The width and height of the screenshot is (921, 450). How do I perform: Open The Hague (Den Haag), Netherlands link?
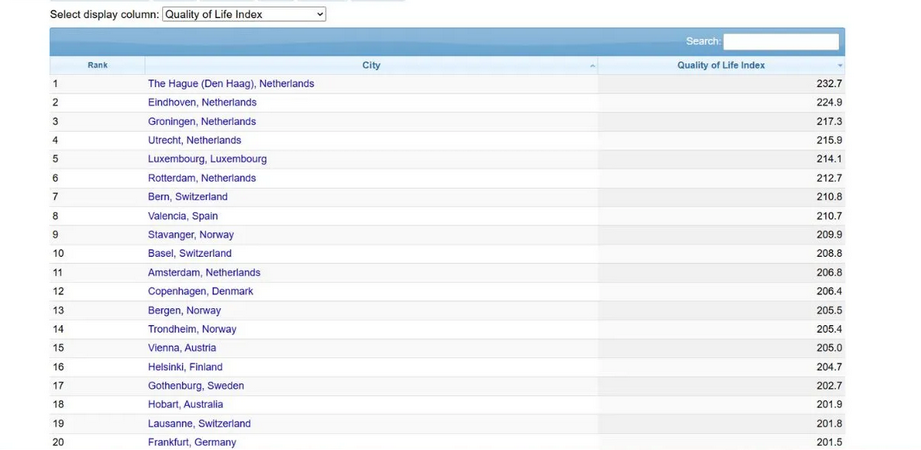pyautogui.click(x=231, y=83)
